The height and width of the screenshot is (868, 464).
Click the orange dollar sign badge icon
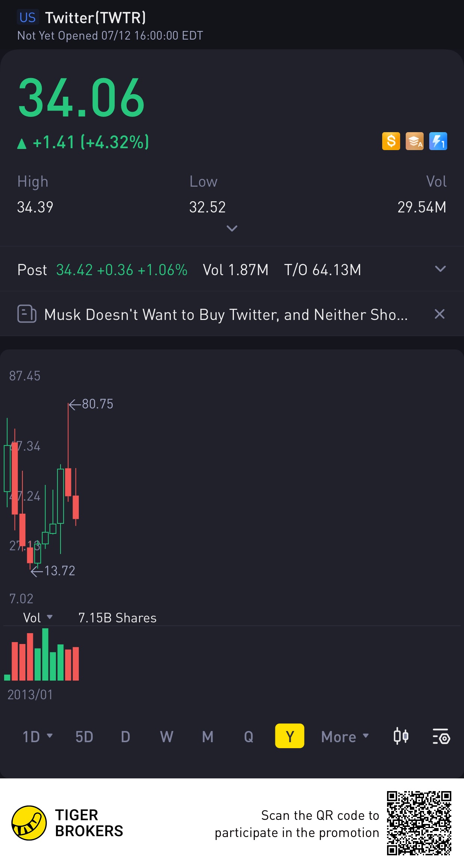pos(391,141)
